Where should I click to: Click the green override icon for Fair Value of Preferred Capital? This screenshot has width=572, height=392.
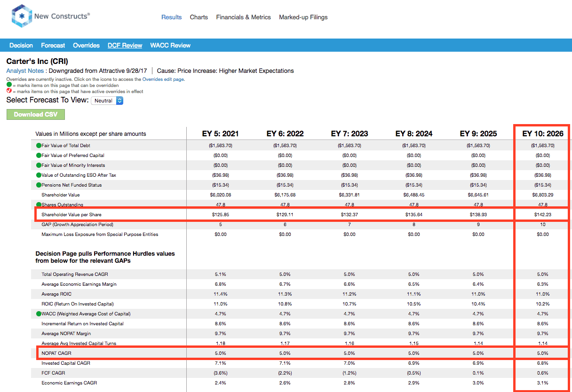(39, 156)
